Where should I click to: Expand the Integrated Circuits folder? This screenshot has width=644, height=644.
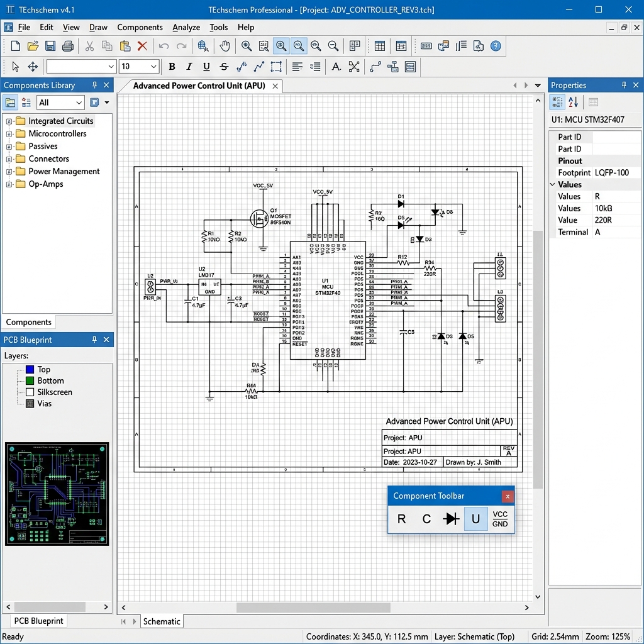pos(9,121)
